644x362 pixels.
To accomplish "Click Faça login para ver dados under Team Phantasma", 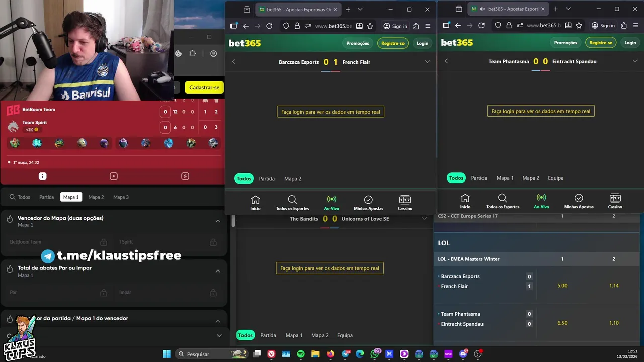I will pyautogui.click(x=541, y=111).
